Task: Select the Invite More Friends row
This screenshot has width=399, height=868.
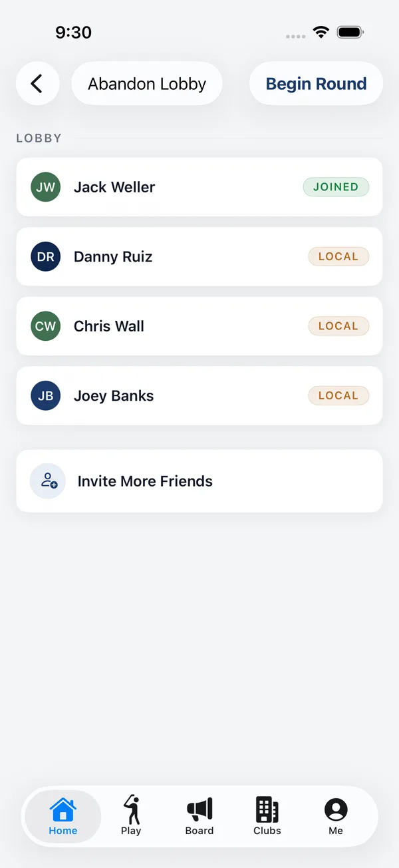Action: [x=199, y=481]
